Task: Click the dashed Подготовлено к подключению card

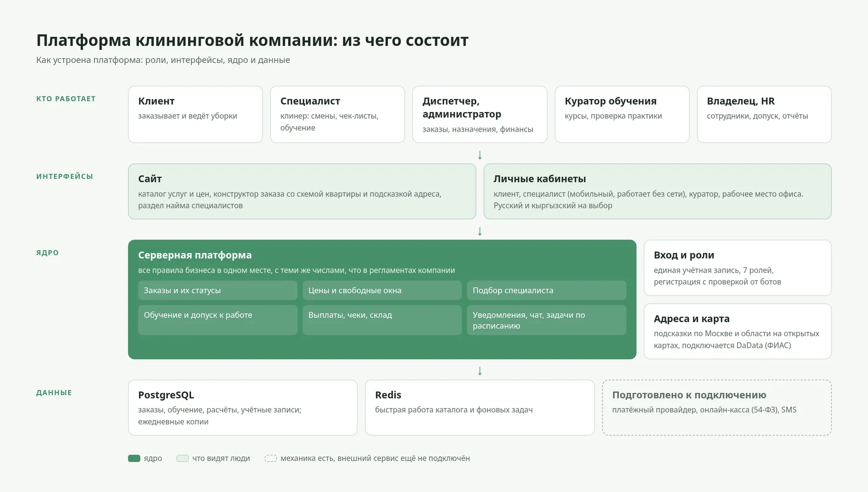Action: pos(717,408)
